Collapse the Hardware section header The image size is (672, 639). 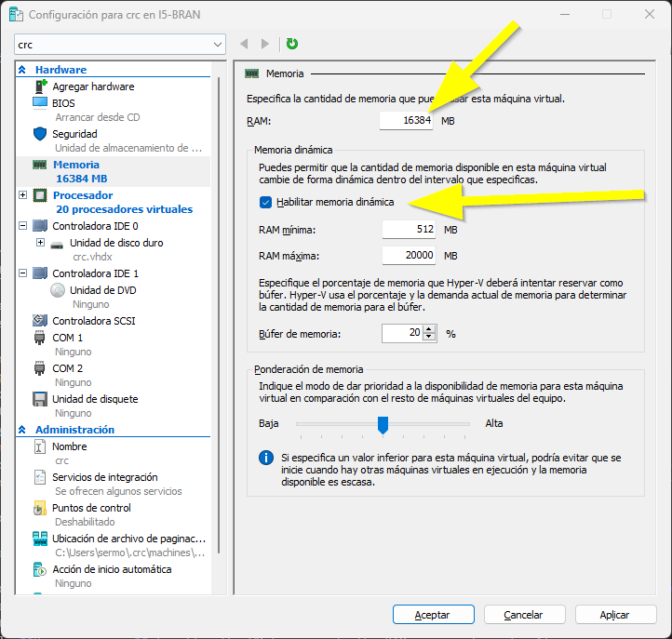22,70
